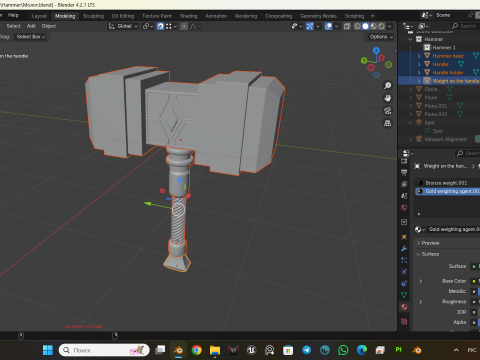480x360 pixels.
Task: Open the Particles properties tab icon
Action: pos(404,260)
